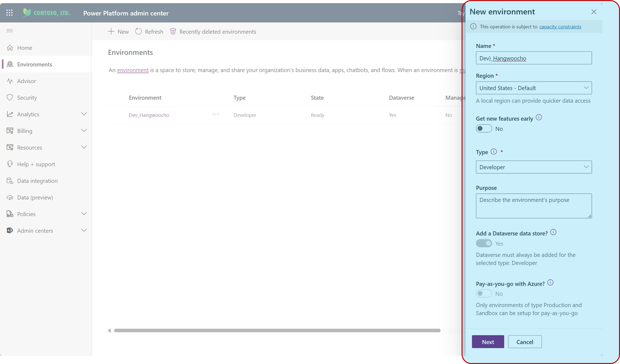620x364 pixels.
Task: Click 'Developer' type cell in environments table
Action: click(245, 115)
